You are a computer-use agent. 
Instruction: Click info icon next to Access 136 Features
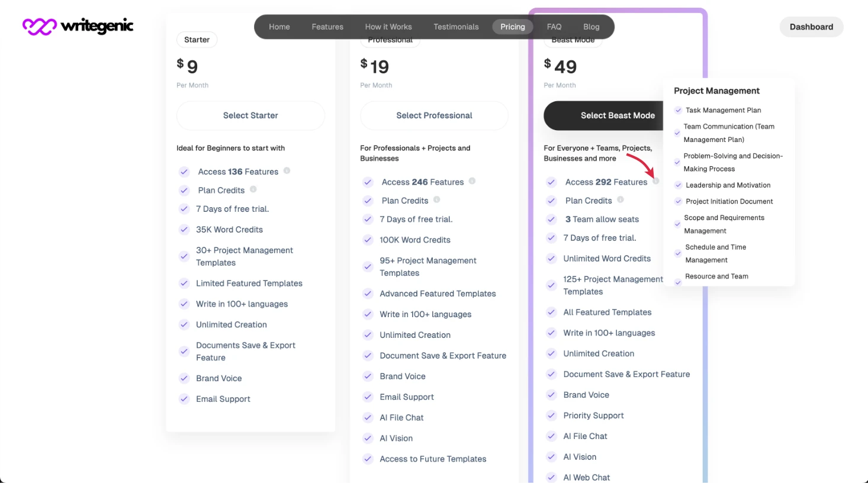287,171
